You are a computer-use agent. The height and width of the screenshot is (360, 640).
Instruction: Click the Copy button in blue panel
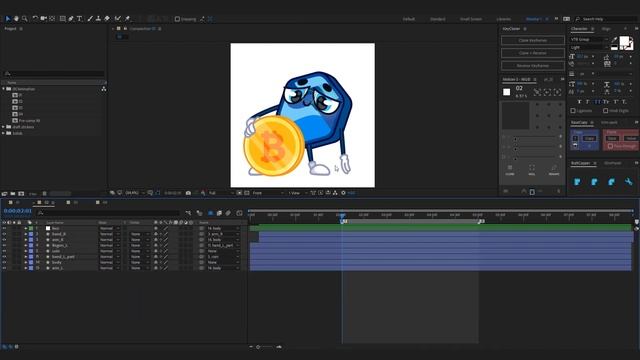click(589, 138)
